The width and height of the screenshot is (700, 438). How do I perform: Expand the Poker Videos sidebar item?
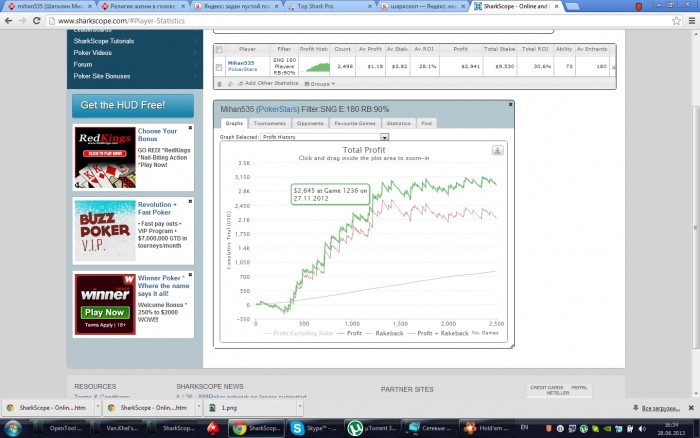(x=135, y=53)
